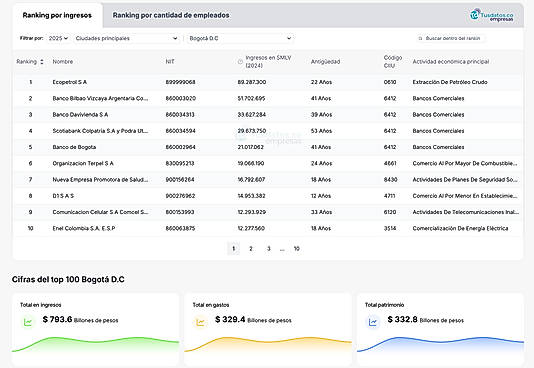Select Nueva Empresa Promotora de Salud name
The width and height of the screenshot is (534, 368).
pyautogui.click(x=100, y=180)
